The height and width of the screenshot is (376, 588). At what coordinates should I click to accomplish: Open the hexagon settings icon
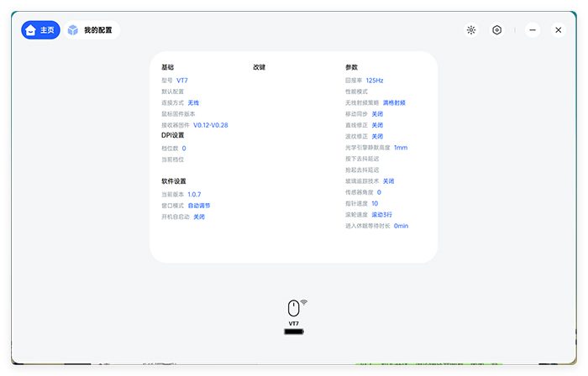[497, 30]
